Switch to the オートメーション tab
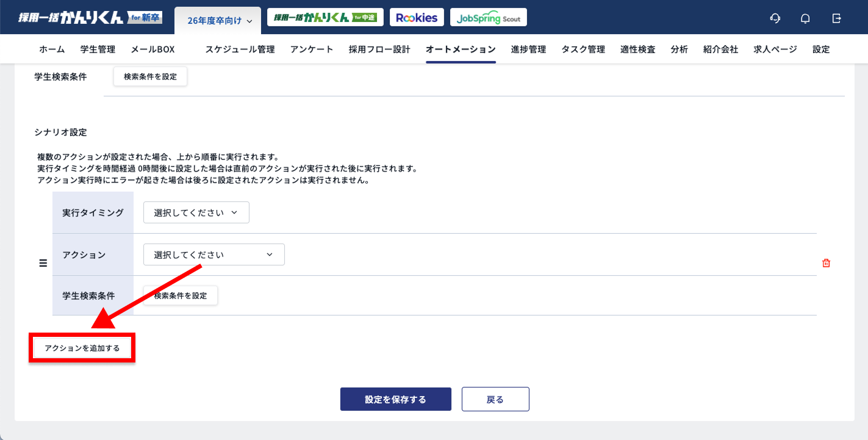 click(461, 49)
